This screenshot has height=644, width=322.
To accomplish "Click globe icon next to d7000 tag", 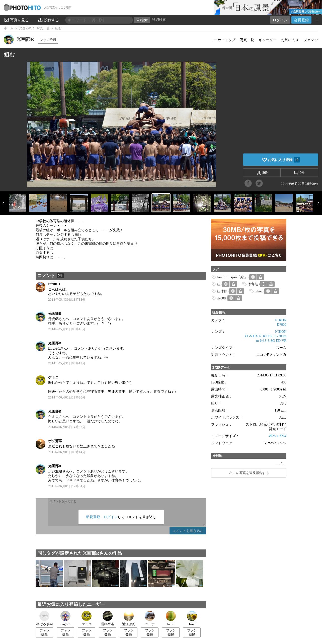I will (231, 298).
